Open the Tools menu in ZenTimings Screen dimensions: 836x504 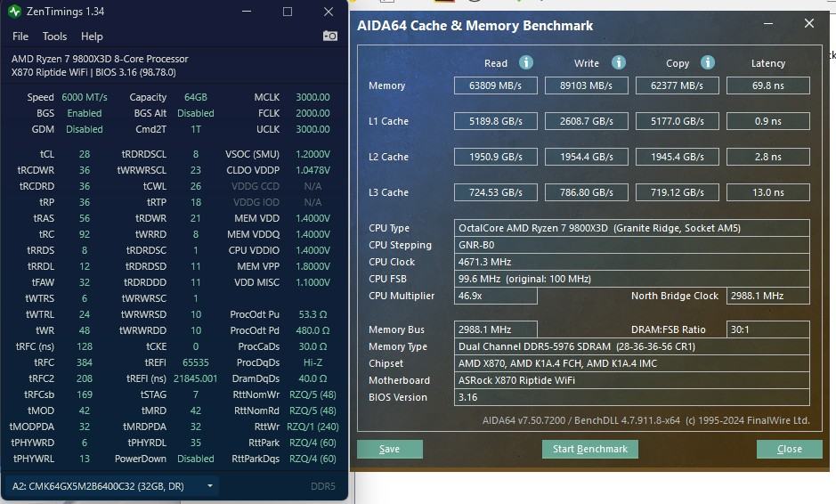coord(54,37)
